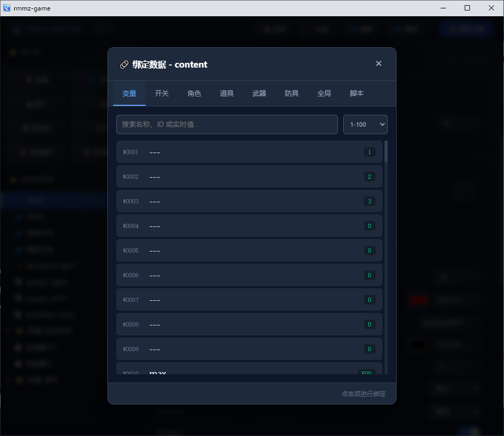Expand the 1-100 range dropdown

click(x=365, y=124)
